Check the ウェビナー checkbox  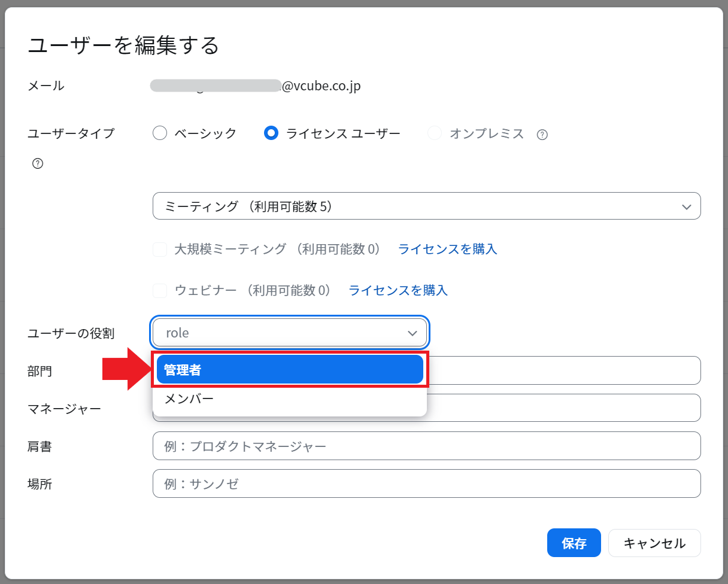160,291
